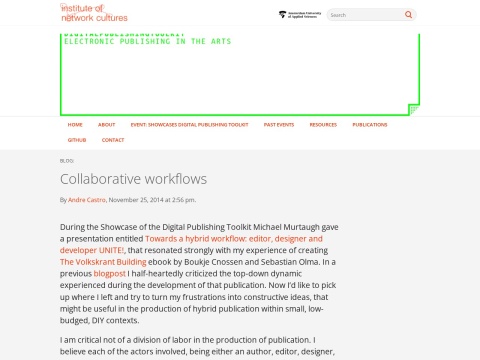Go to the Home menu item
This screenshot has width=480, height=360.
[x=75, y=125]
